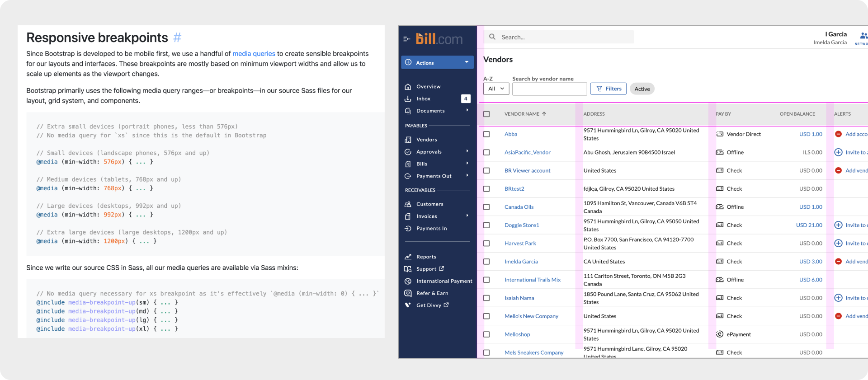Click the Payments Out icon
868x380 pixels.
pos(408,176)
